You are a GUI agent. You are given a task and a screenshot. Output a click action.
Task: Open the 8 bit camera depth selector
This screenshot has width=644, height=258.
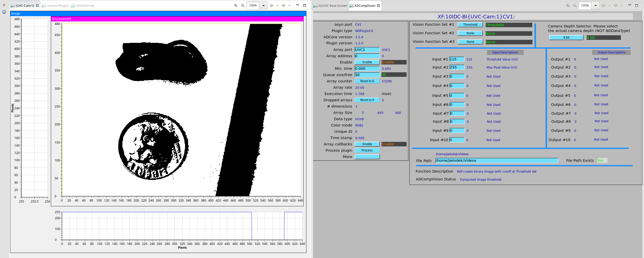coord(566,38)
